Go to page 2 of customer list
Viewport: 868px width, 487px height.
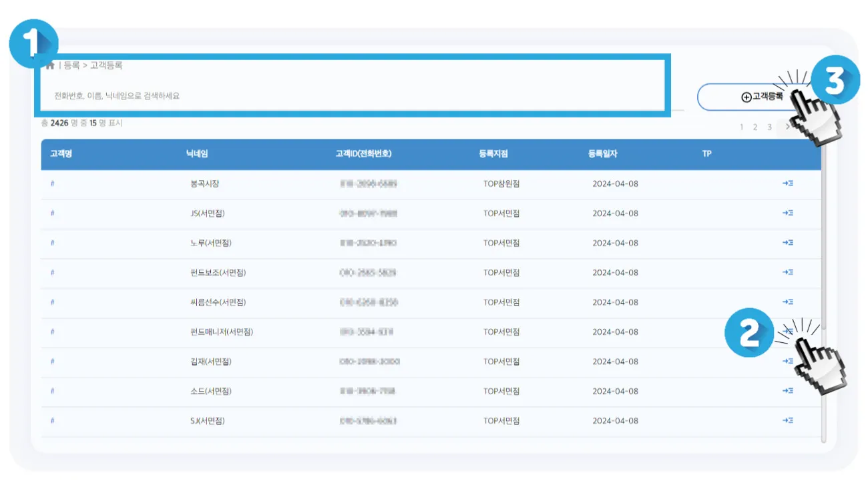[x=755, y=127]
